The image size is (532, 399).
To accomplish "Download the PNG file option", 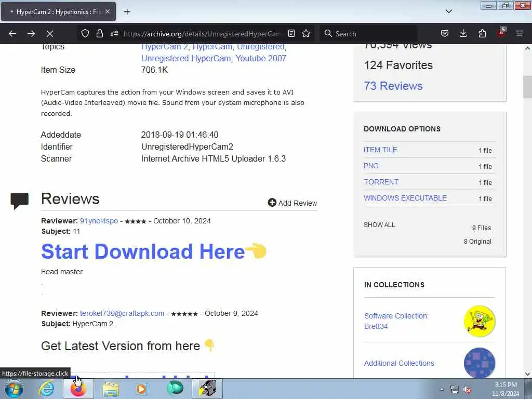I will (x=371, y=166).
